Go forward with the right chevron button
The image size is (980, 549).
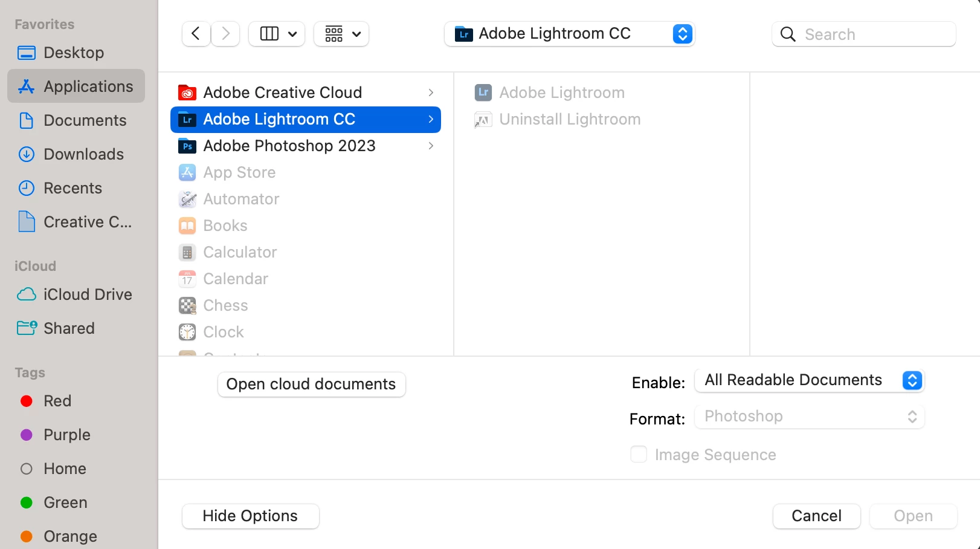coord(225,34)
